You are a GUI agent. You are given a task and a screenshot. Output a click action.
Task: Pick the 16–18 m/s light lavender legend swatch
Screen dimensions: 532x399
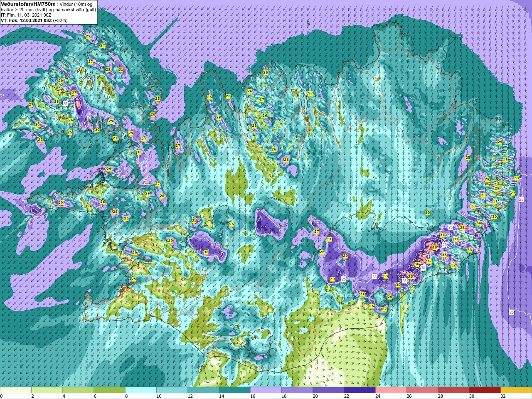[x=266, y=390]
